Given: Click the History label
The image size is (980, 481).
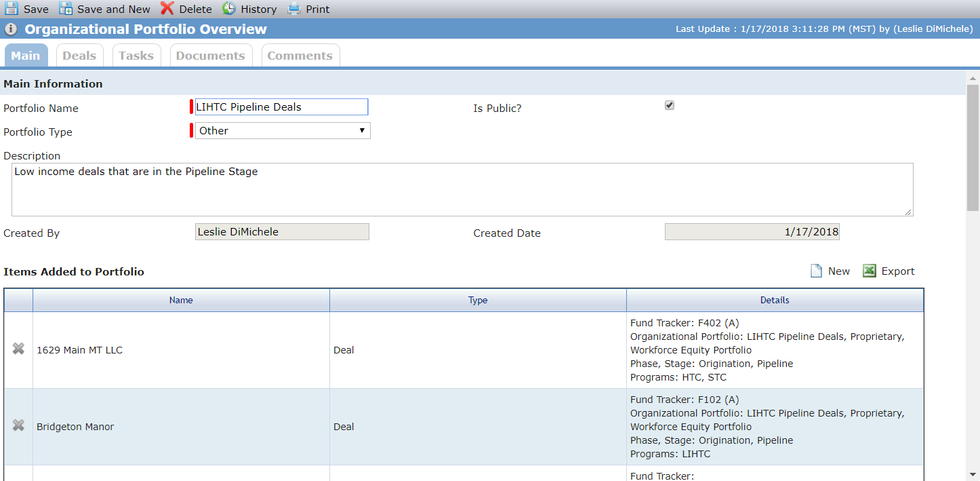Looking at the screenshot, I should coord(259,9).
